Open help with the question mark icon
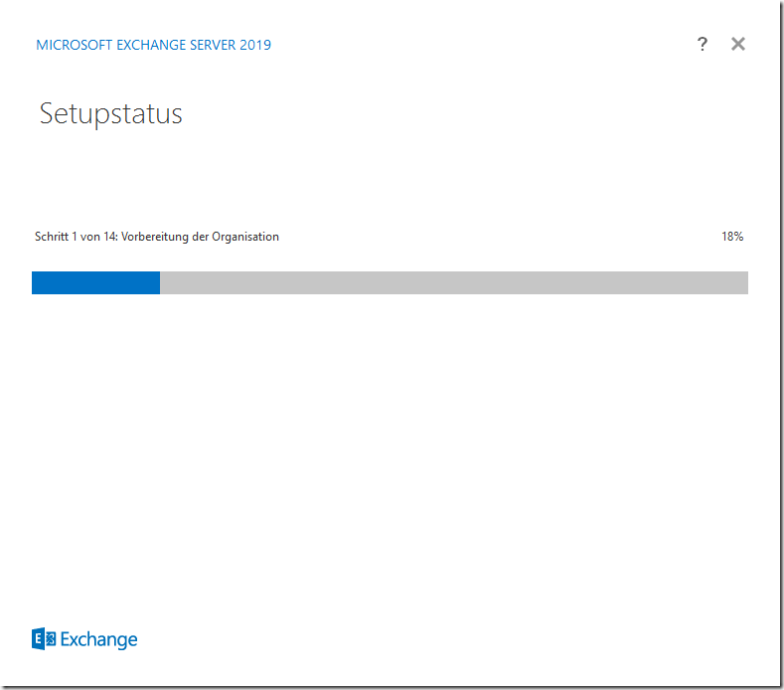Viewport: 784px width, 690px height. 703,44
